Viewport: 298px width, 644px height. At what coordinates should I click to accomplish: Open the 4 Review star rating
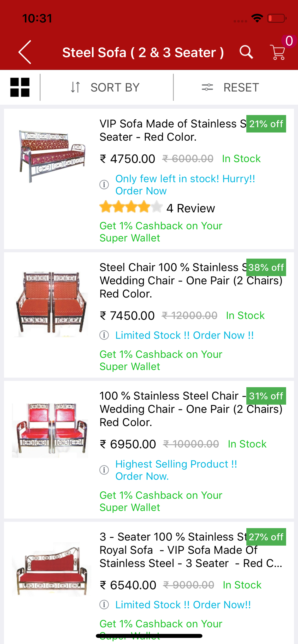tap(157, 208)
